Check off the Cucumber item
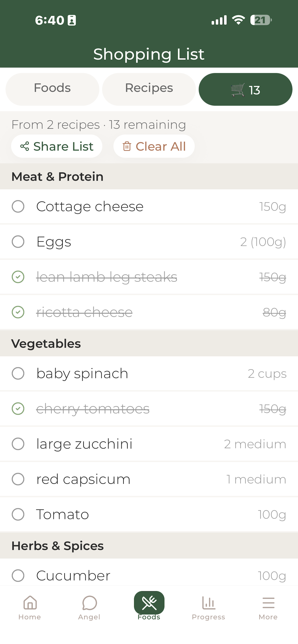Viewport: 298px width, 644px height. [x=18, y=576]
